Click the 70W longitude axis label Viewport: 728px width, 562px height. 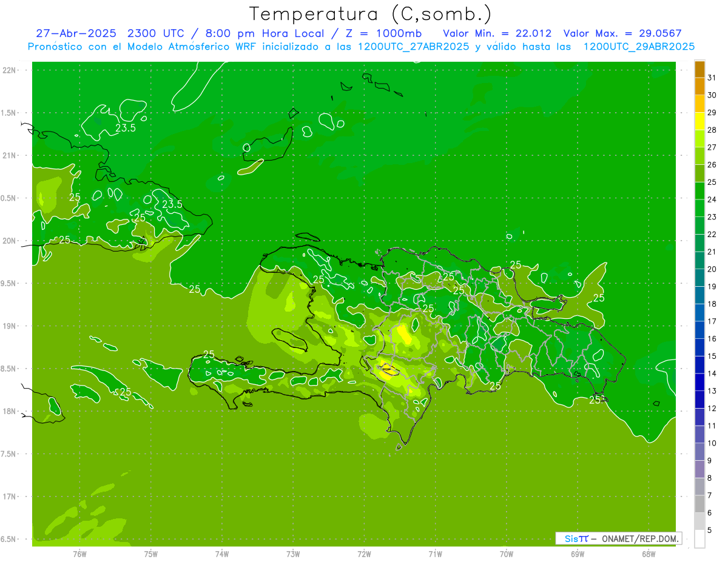[507, 554]
